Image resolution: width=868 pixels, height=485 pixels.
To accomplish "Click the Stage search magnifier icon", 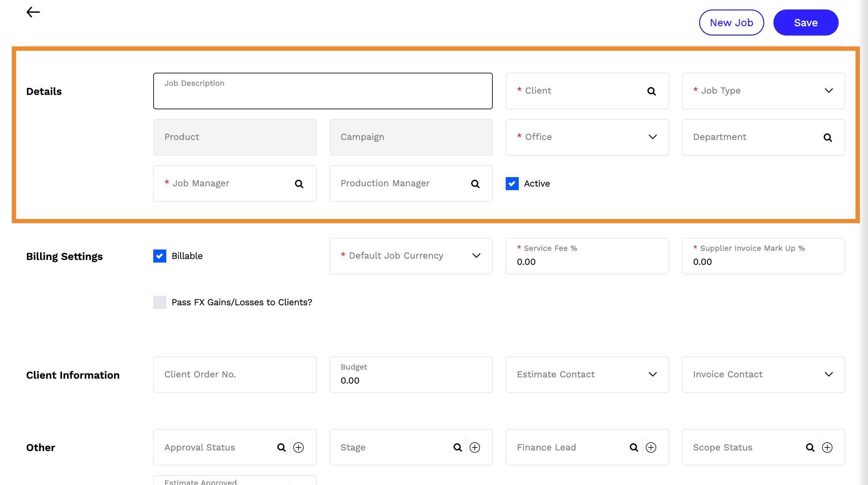I will (457, 447).
